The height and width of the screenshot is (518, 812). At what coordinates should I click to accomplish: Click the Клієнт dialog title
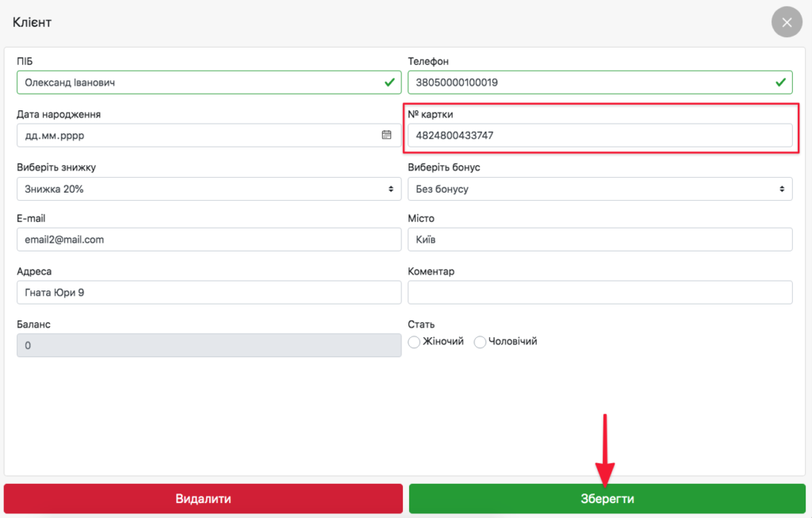tap(33, 22)
